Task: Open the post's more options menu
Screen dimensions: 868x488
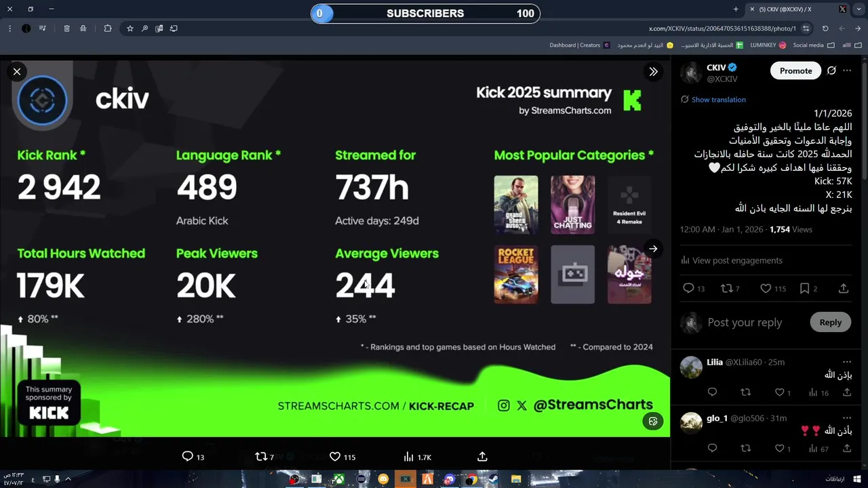Action: (847, 70)
